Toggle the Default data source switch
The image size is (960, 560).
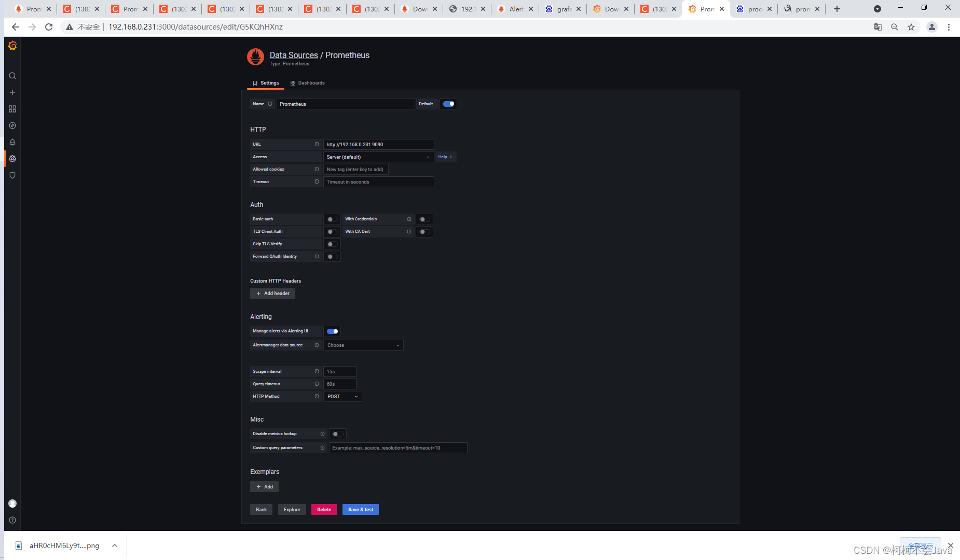pyautogui.click(x=449, y=104)
